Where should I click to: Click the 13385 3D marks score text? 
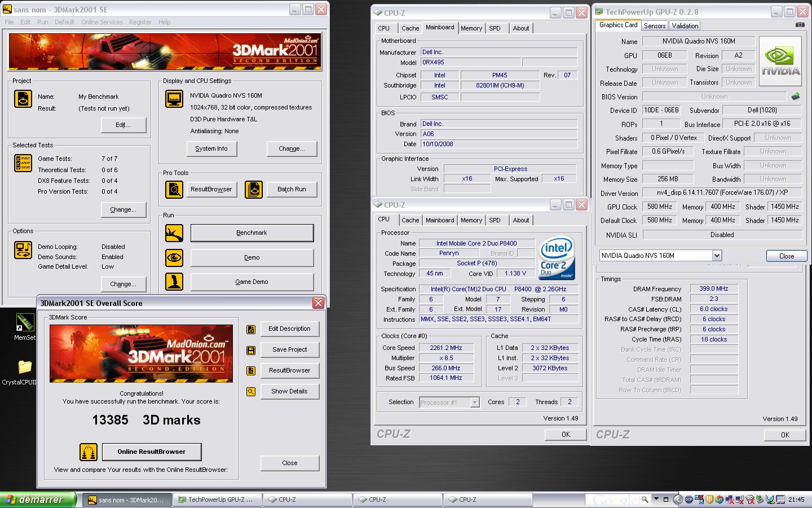click(147, 420)
